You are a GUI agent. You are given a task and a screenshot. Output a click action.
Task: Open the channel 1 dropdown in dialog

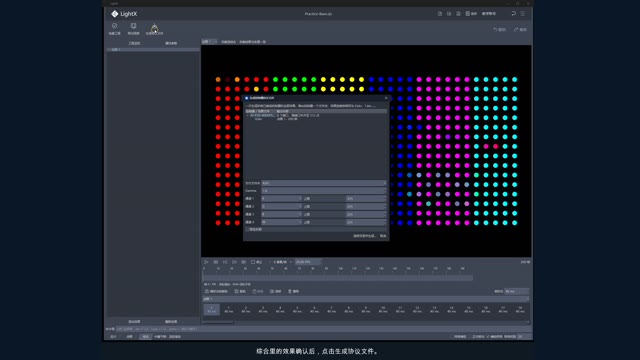point(281,198)
